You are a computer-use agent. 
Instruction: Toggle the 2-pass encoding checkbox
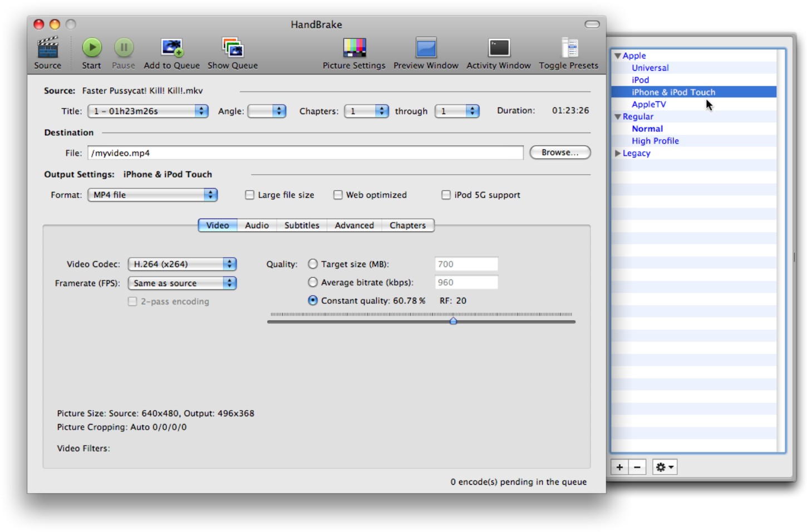click(x=132, y=302)
